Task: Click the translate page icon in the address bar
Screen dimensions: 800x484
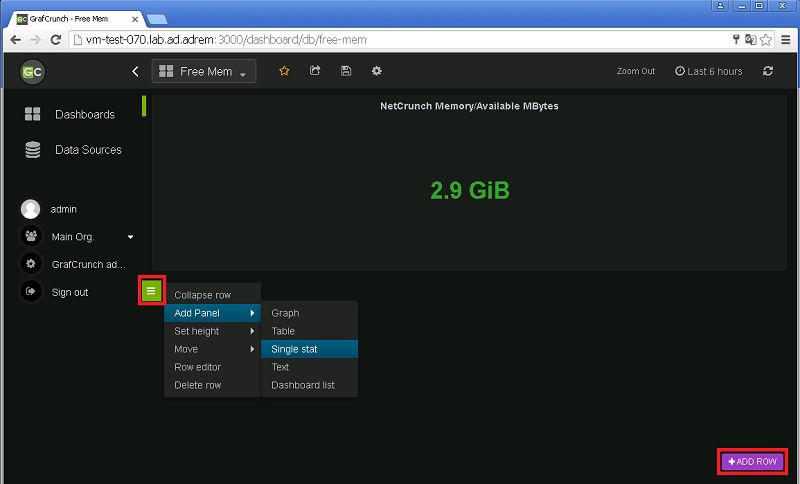Action: point(751,39)
